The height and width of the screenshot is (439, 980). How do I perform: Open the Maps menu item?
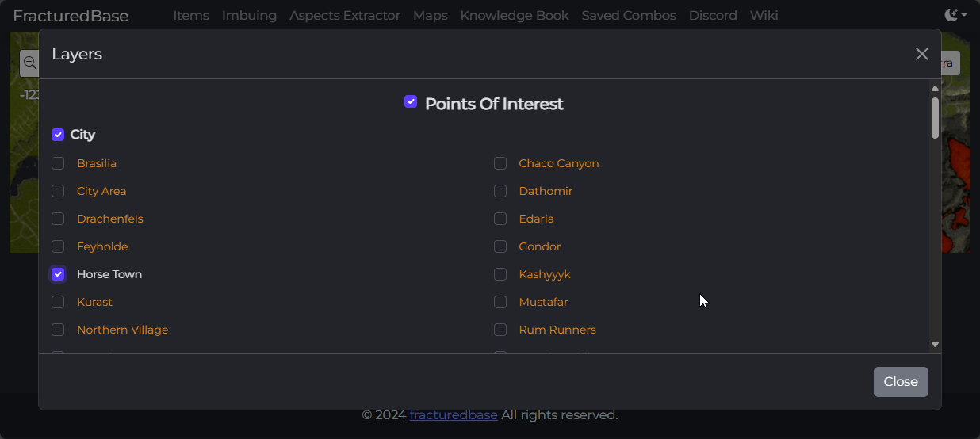pyautogui.click(x=430, y=15)
